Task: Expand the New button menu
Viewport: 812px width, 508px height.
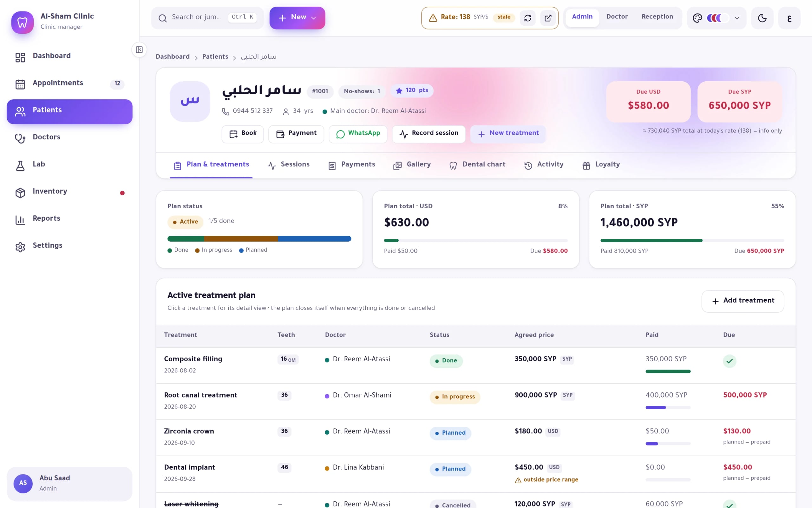Action: pyautogui.click(x=297, y=18)
